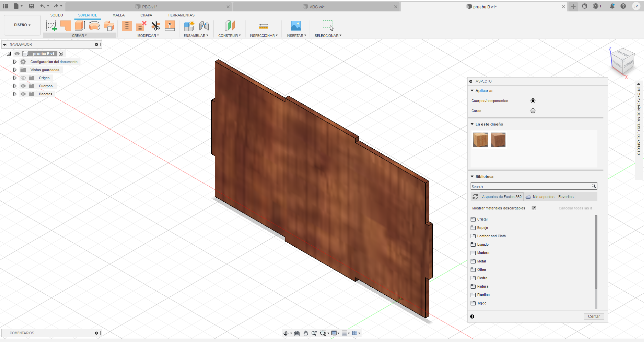Select Cuerpos/componentes radio button
644x342 pixels.
[533, 101]
